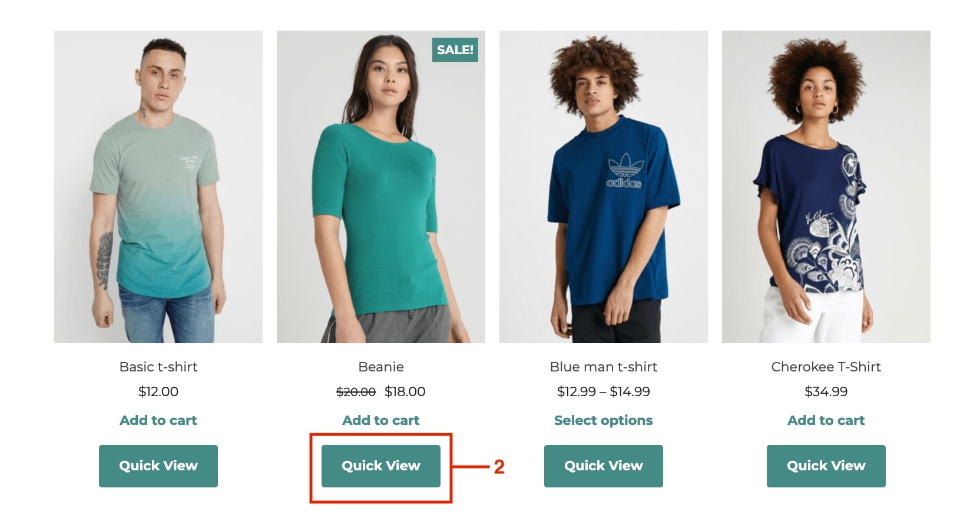Open Quick View for Cherokee T-Shirt
Screen dimensions: 980x518
[826, 466]
